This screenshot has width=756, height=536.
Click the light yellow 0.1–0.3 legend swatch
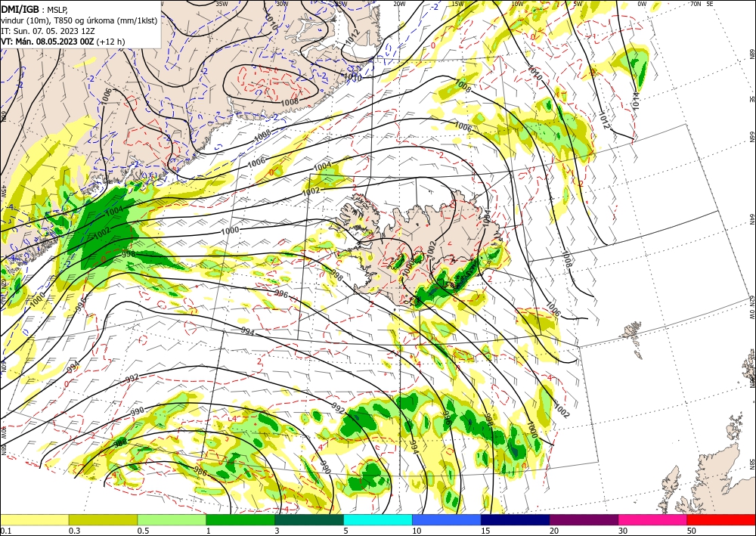[34, 519]
